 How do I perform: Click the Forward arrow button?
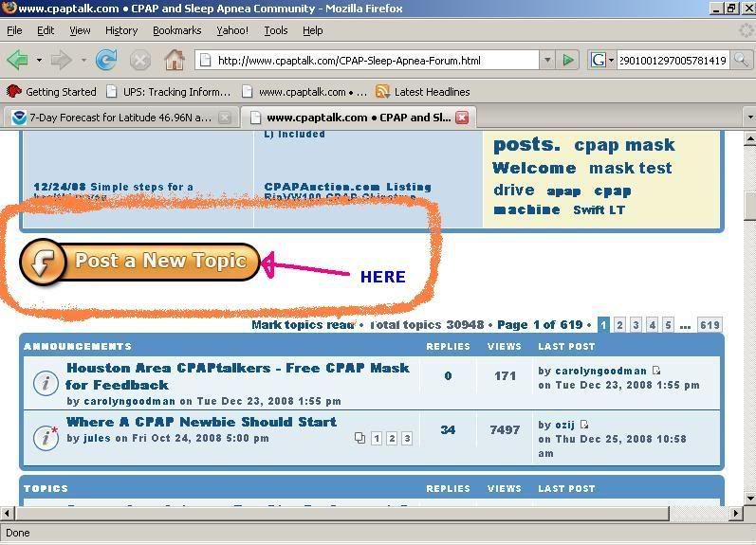[x=62, y=61]
